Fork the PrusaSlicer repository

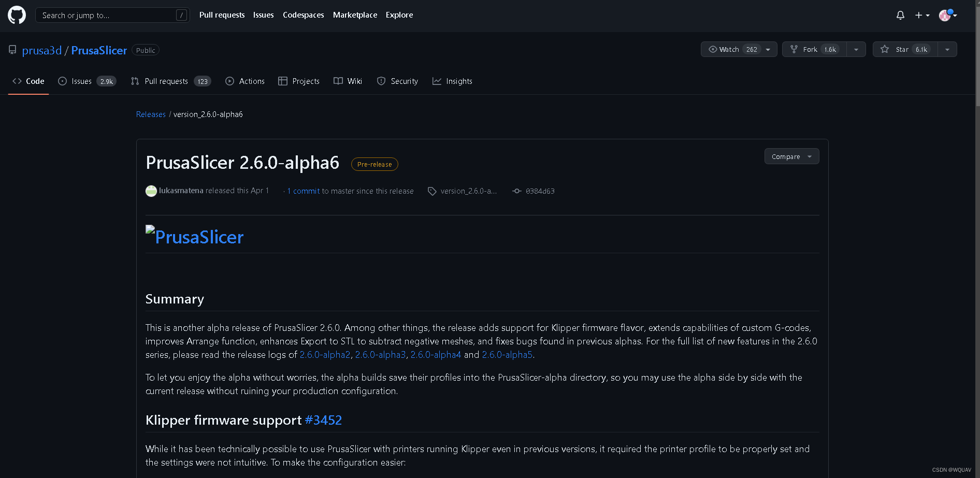tap(814, 50)
